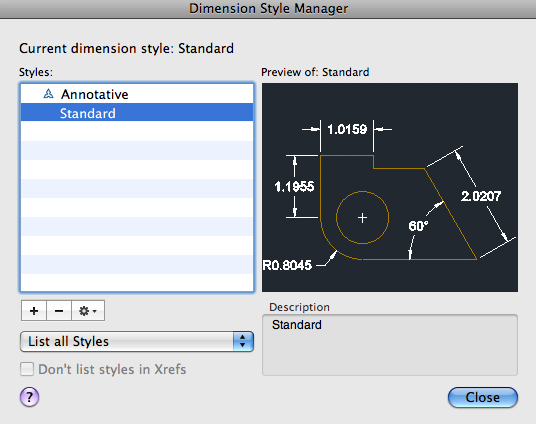Click the 1.1955 vertical dimension text
Viewport: 536px width, 424px height.
pyautogui.click(x=294, y=187)
